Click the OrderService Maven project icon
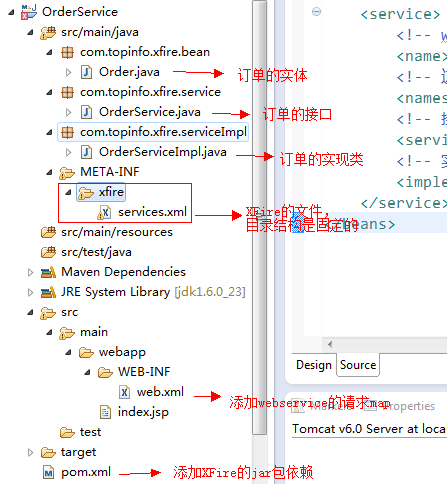447x484 pixels. (x=29, y=12)
